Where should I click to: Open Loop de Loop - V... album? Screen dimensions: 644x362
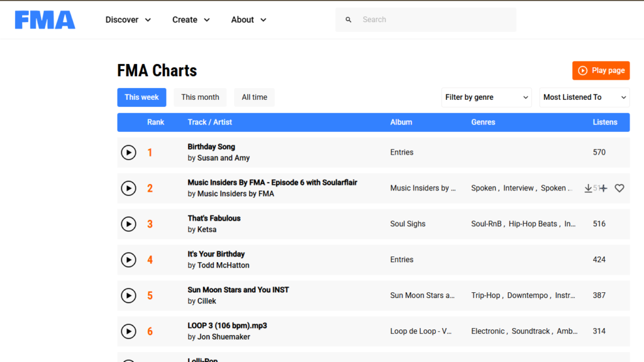421,331
